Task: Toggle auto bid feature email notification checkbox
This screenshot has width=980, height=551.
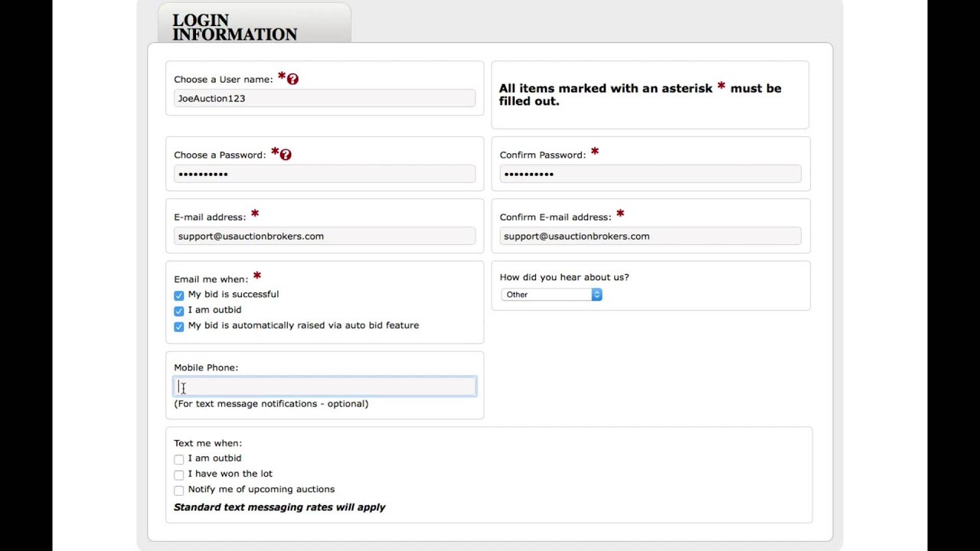Action: tap(179, 326)
